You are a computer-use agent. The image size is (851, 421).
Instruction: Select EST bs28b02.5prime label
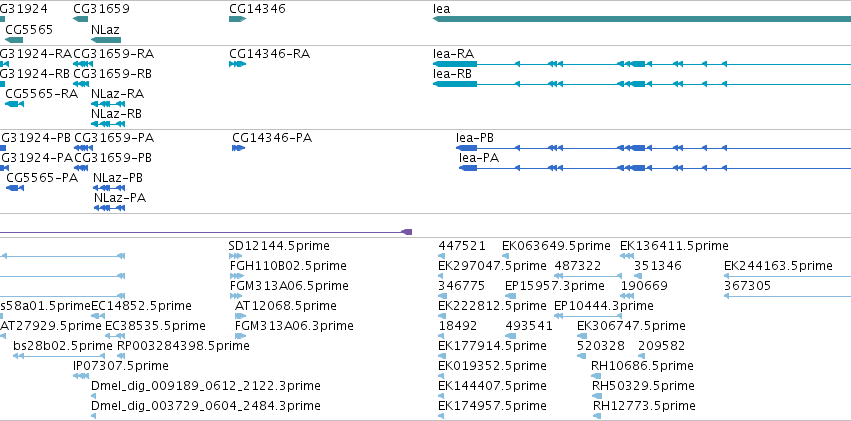(x=62, y=346)
